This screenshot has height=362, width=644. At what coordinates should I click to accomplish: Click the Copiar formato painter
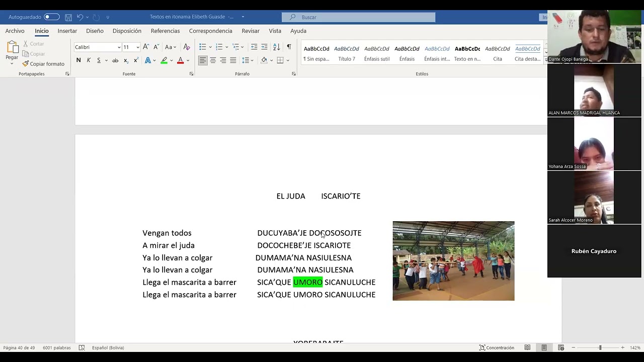pos(43,64)
